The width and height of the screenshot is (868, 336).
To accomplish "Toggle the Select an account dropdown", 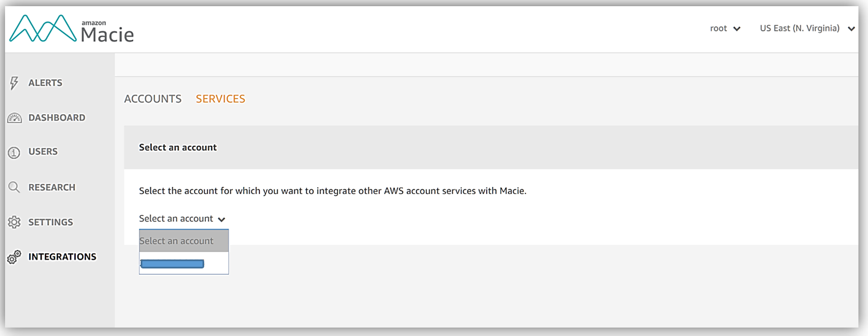I will pyautogui.click(x=182, y=218).
